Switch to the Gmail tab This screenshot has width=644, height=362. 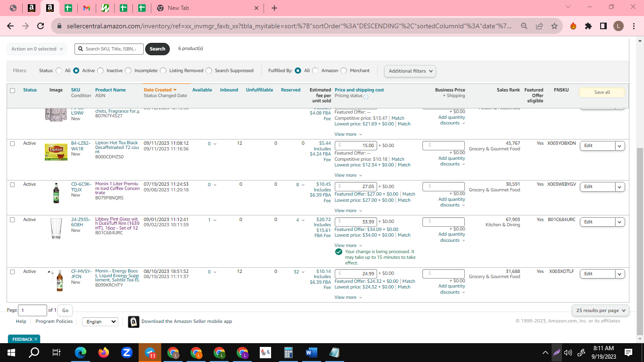[86, 8]
